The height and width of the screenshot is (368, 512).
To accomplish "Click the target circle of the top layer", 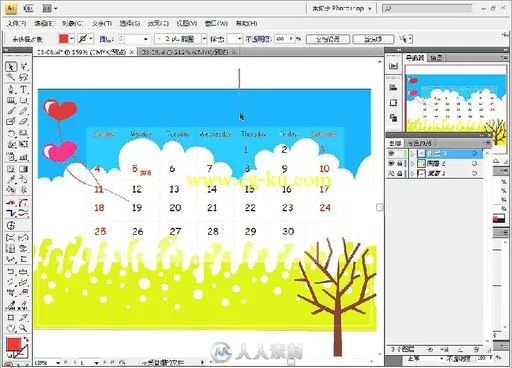I will pos(474,153).
